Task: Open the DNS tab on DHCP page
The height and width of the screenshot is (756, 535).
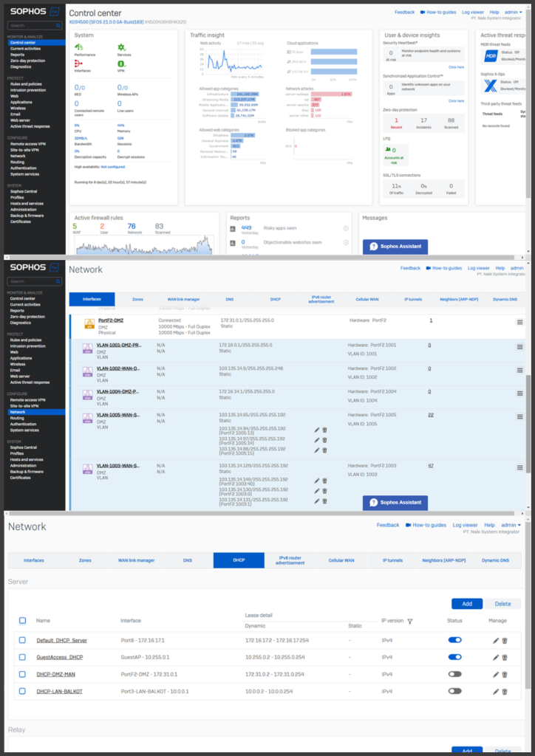Action: tap(188, 560)
